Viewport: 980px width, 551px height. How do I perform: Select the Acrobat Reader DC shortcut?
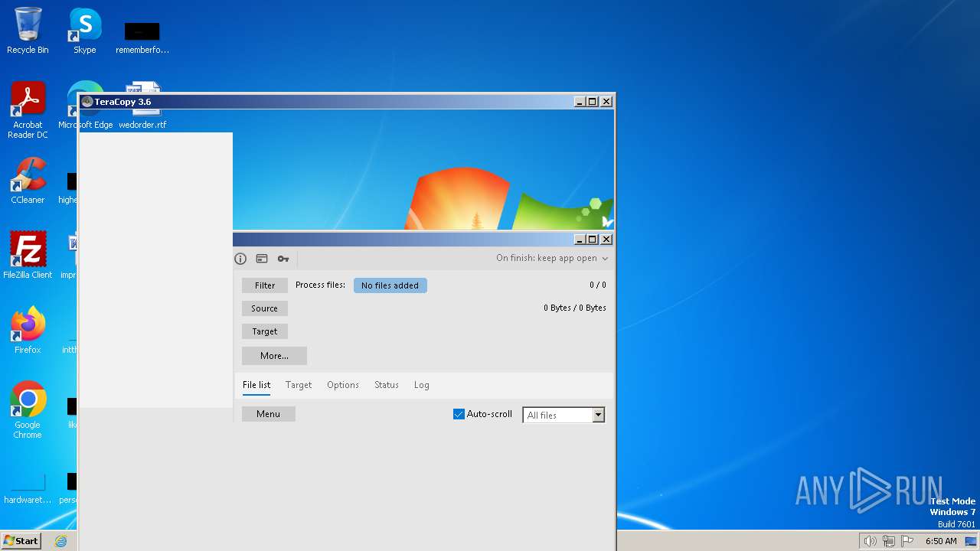[x=28, y=110]
